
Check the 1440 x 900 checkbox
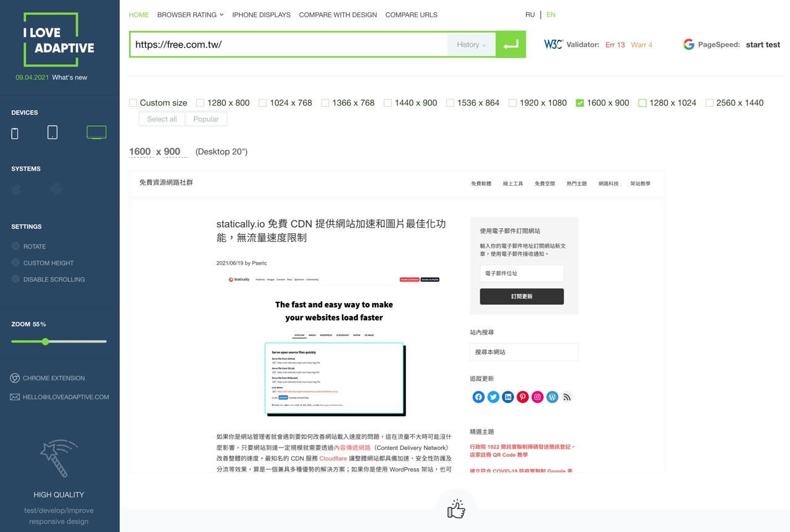[x=388, y=103]
